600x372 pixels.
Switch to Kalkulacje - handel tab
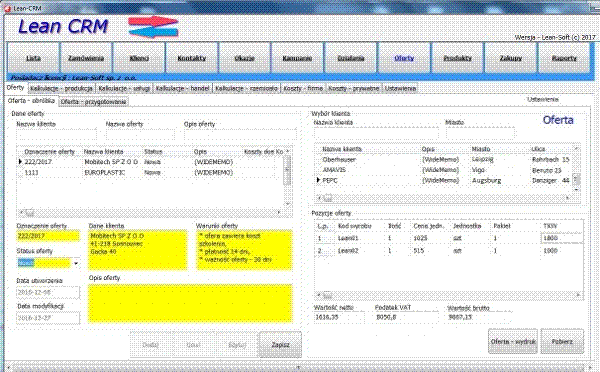click(x=182, y=88)
